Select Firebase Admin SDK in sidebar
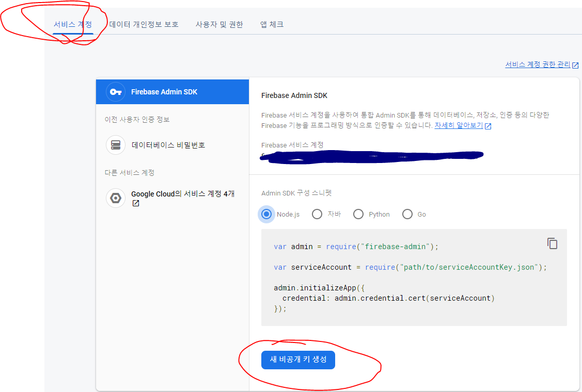 click(172, 92)
